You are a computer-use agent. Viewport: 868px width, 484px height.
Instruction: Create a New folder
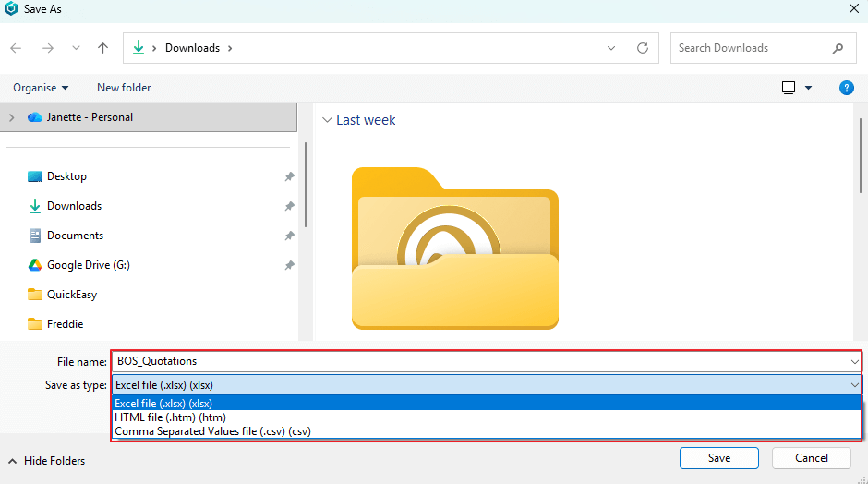[124, 88]
